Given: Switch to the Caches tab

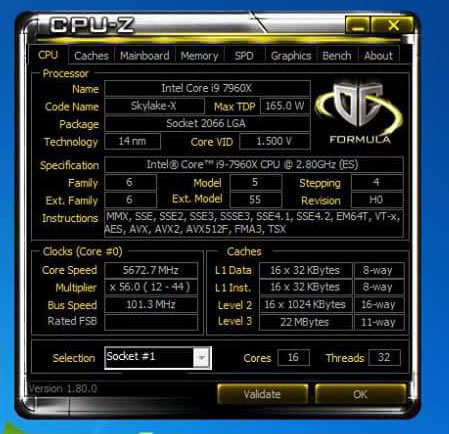Looking at the screenshot, I should (x=91, y=56).
